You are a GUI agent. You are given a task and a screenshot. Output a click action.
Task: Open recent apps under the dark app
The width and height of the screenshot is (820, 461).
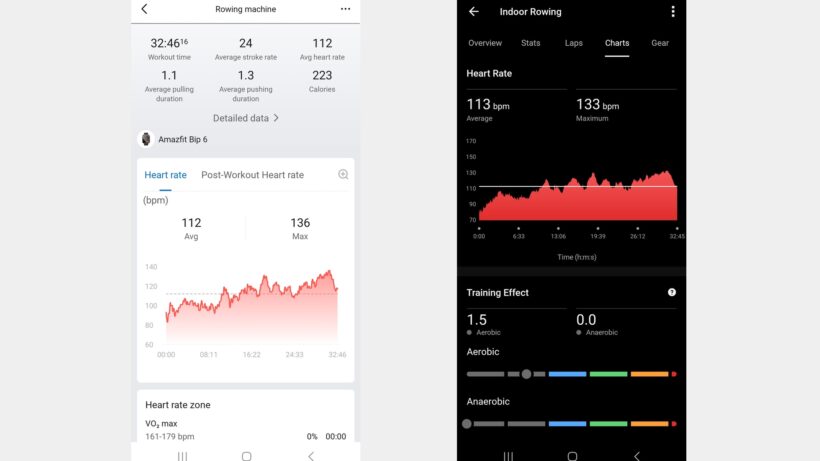(508, 455)
